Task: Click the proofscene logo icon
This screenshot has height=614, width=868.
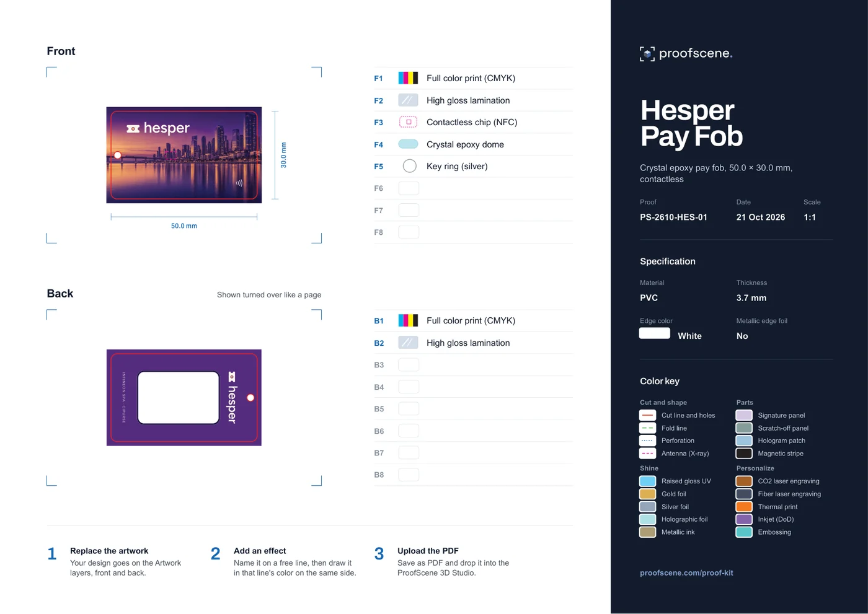Action: (647, 54)
